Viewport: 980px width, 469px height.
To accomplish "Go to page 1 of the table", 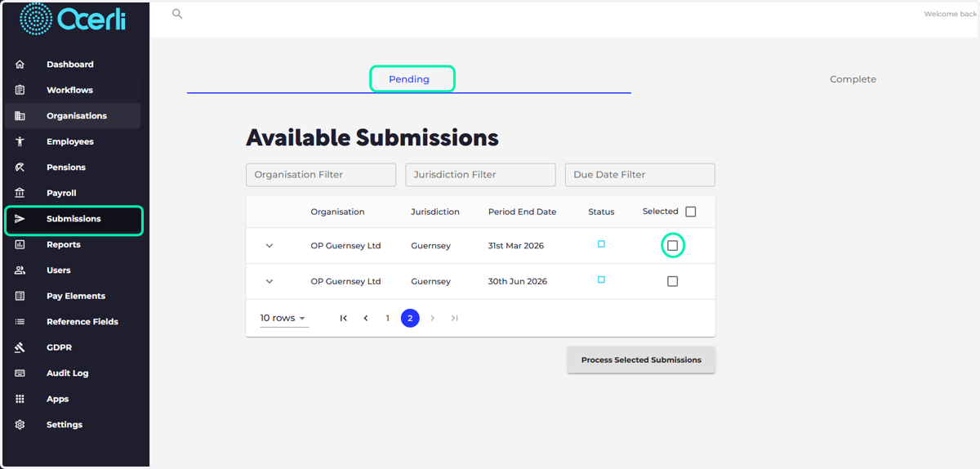I will point(388,318).
